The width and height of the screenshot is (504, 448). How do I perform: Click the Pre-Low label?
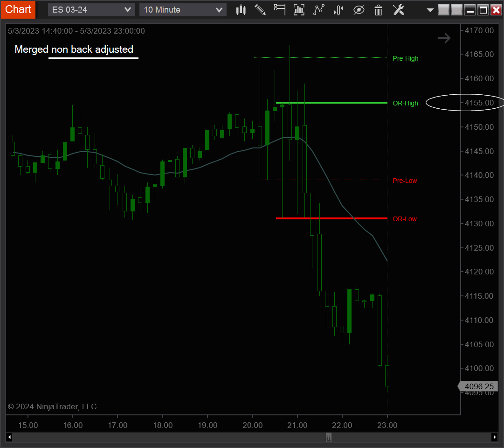click(405, 181)
